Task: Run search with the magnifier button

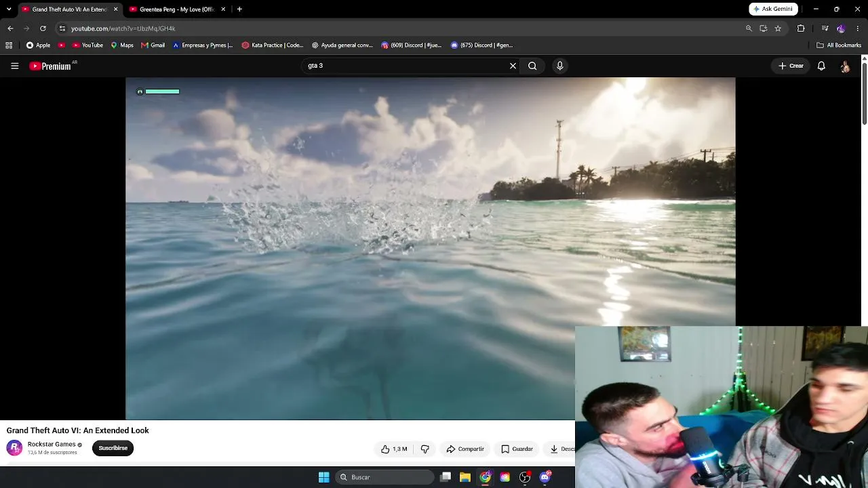Action: [532, 66]
